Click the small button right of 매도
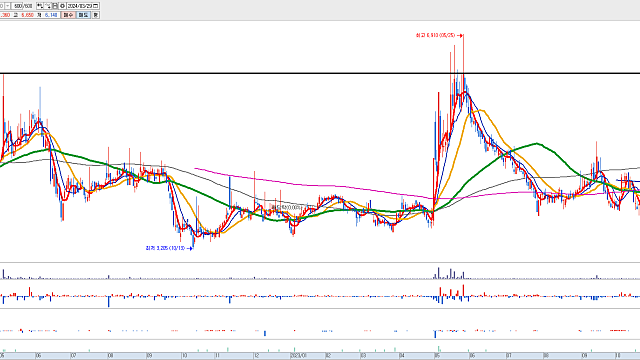This screenshot has width=640, height=360. [96, 15]
